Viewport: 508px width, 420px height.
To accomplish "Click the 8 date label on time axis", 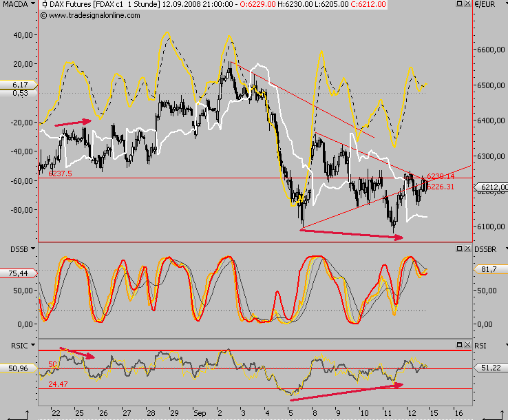I will pos(315,413).
